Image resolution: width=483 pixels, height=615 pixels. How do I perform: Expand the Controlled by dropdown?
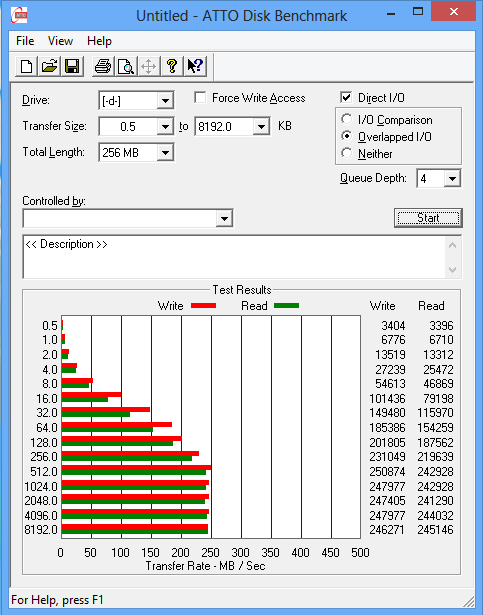[224, 218]
